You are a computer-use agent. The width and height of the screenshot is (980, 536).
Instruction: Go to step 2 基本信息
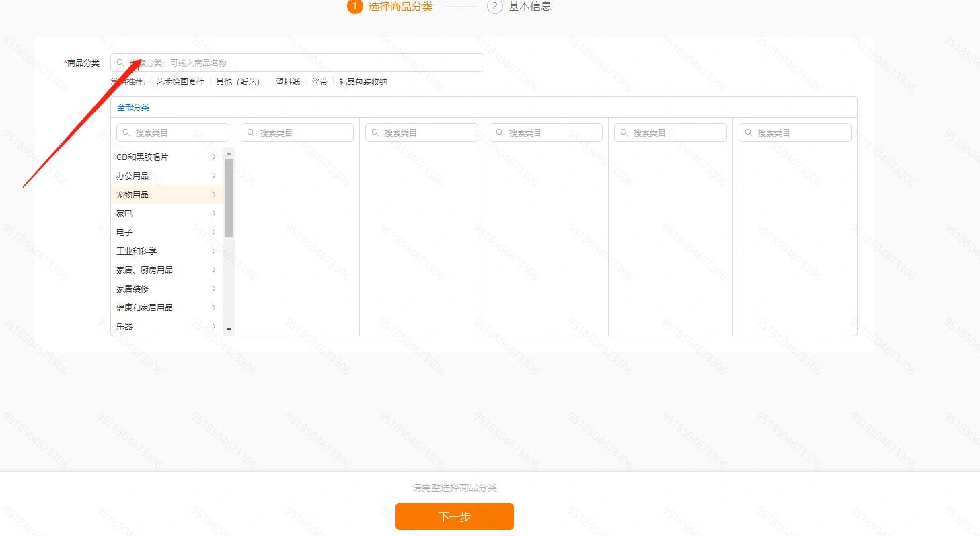(x=519, y=7)
